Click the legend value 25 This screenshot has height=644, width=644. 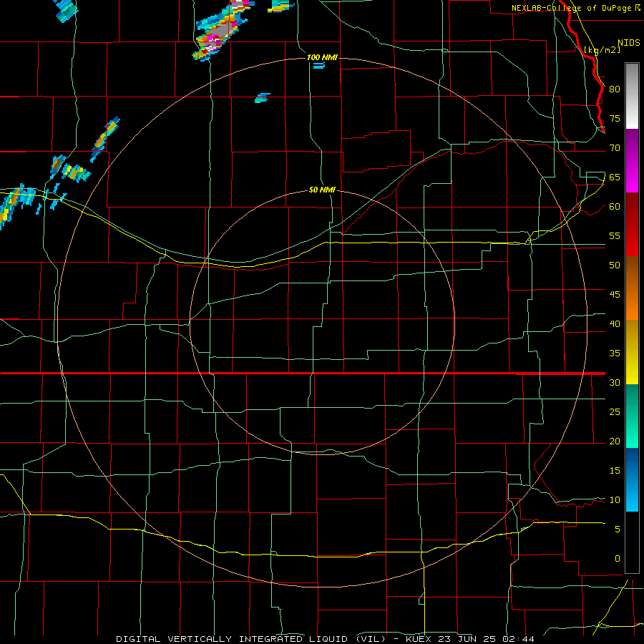click(x=615, y=411)
